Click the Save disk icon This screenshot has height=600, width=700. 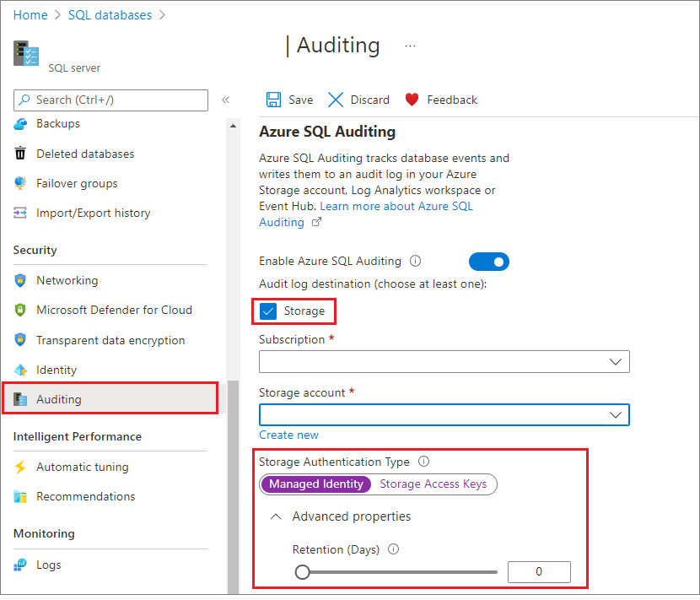point(273,100)
